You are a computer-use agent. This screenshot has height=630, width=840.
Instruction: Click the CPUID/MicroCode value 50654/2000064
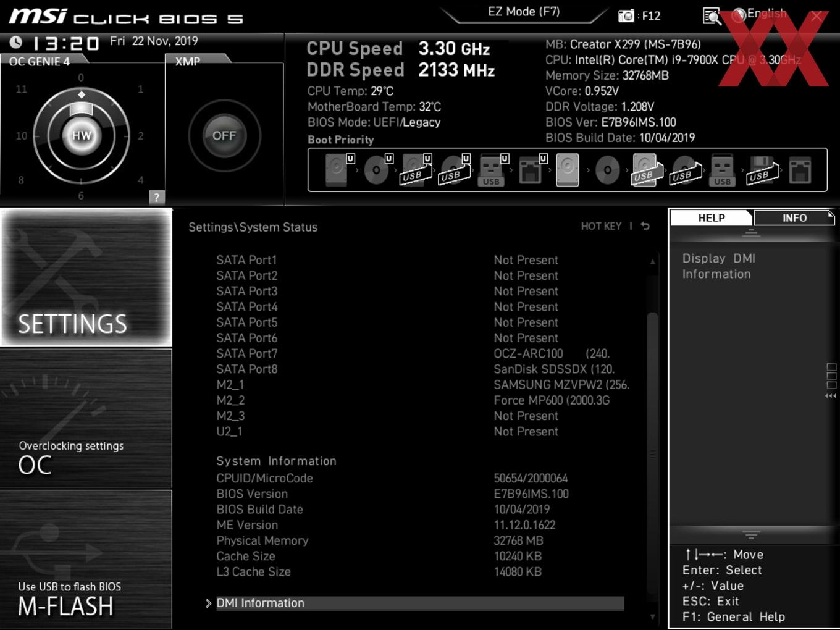pos(531,478)
